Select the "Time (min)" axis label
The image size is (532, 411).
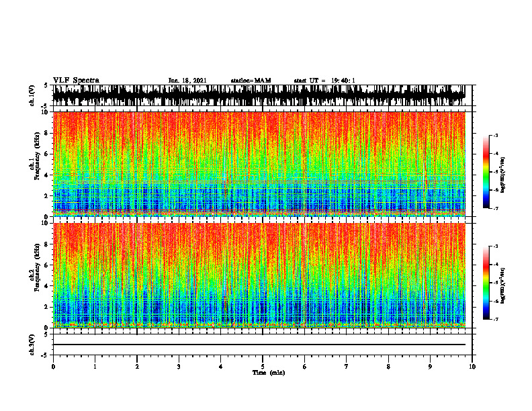click(x=269, y=373)
